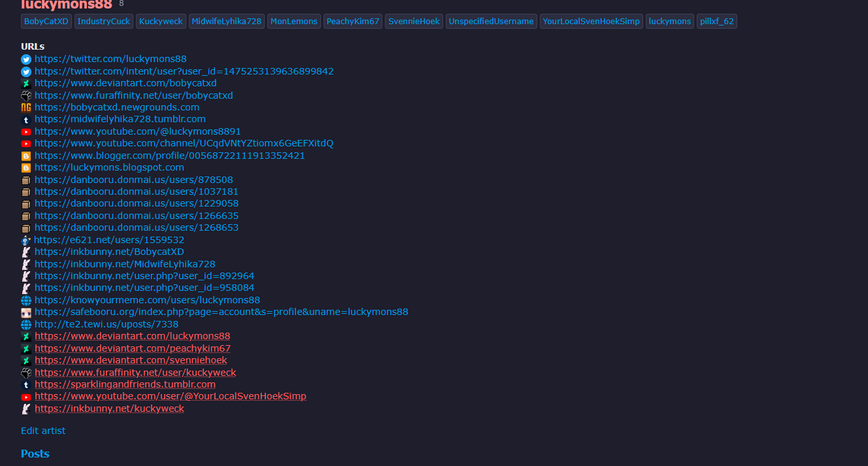Open the Edit artist link

point(43,431)
